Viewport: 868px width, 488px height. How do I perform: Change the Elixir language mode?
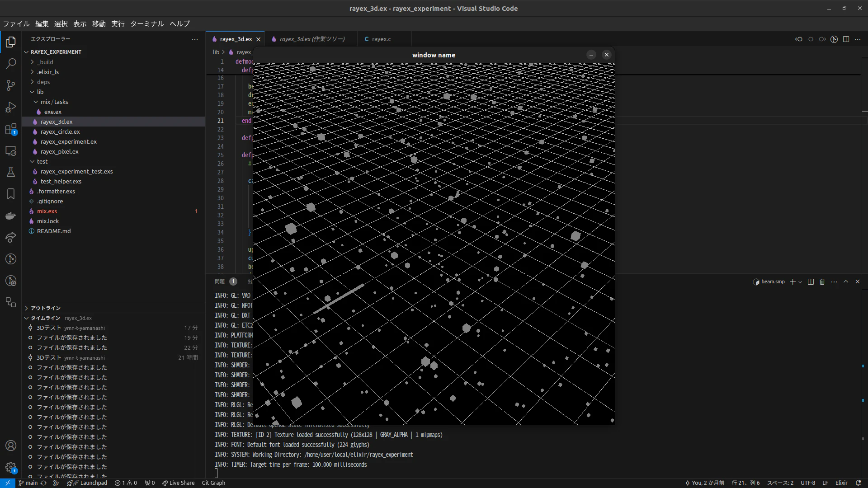coord(841,483)
